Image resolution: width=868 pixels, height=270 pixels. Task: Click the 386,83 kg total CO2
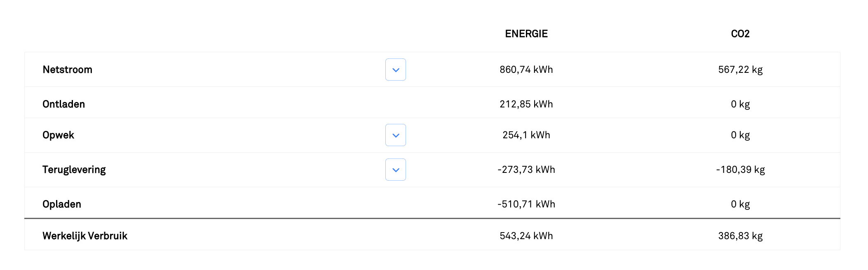point(740,236)
